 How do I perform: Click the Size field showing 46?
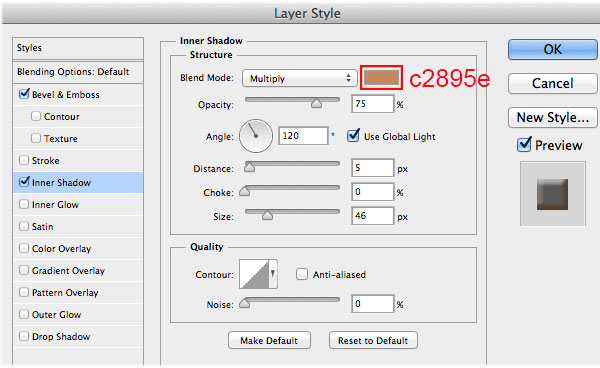372,216
